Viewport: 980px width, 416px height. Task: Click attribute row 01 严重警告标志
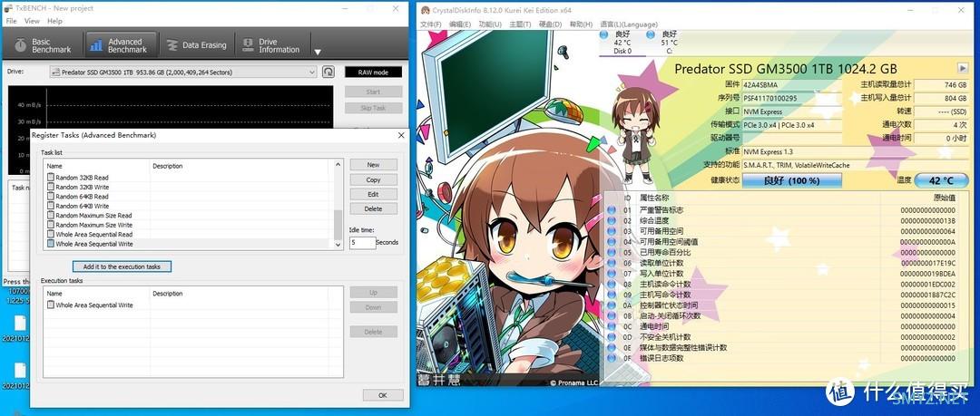pyautogui.click(x=788, y=210)
